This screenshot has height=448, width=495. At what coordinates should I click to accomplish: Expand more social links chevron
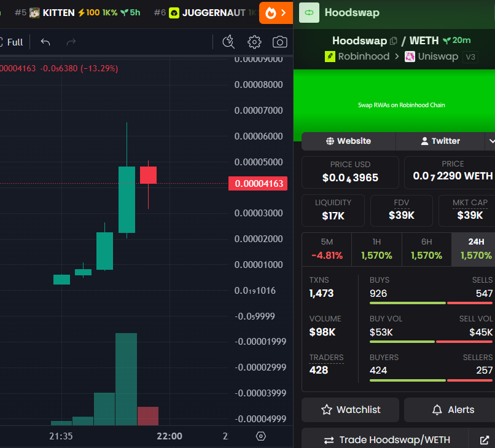click(x=491, y=141)
